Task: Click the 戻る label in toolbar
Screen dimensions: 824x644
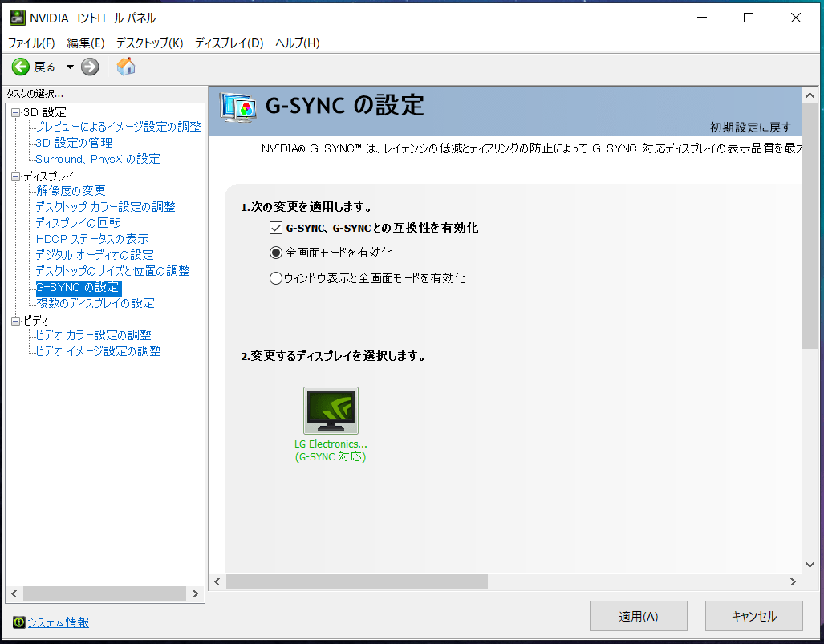Action: point(45,67)
